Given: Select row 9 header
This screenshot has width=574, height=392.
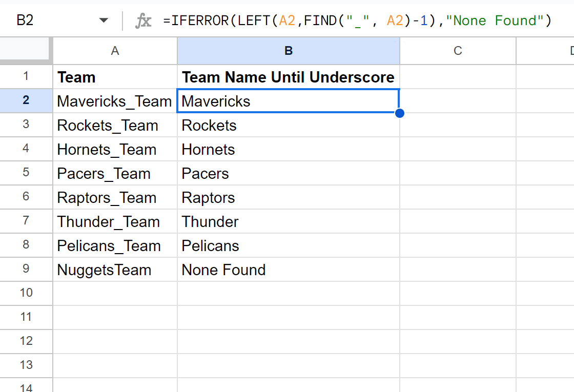Looking at the screenshot, I should click(26, 270).
